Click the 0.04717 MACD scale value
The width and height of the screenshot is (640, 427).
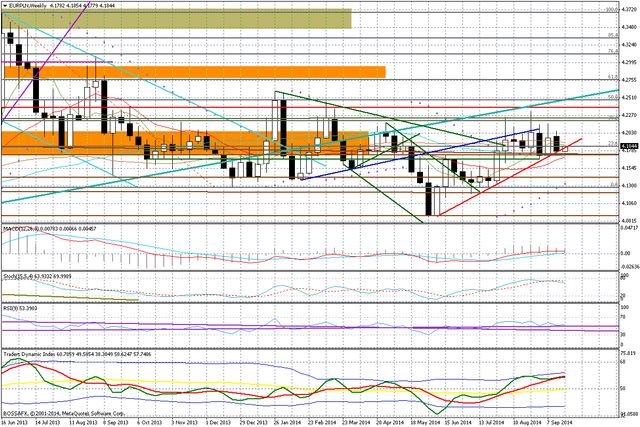pyautogui.click(x=628, y=229)
